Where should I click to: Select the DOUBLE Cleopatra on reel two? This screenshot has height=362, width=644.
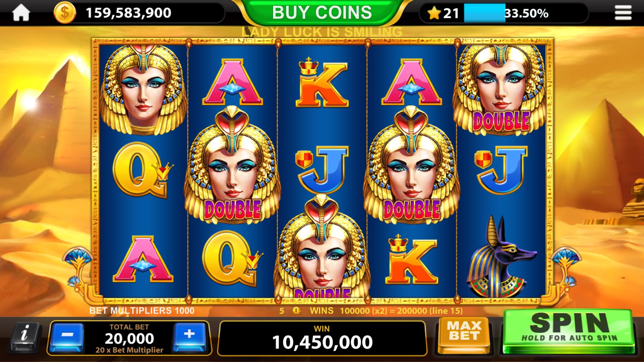coord(232,165)
